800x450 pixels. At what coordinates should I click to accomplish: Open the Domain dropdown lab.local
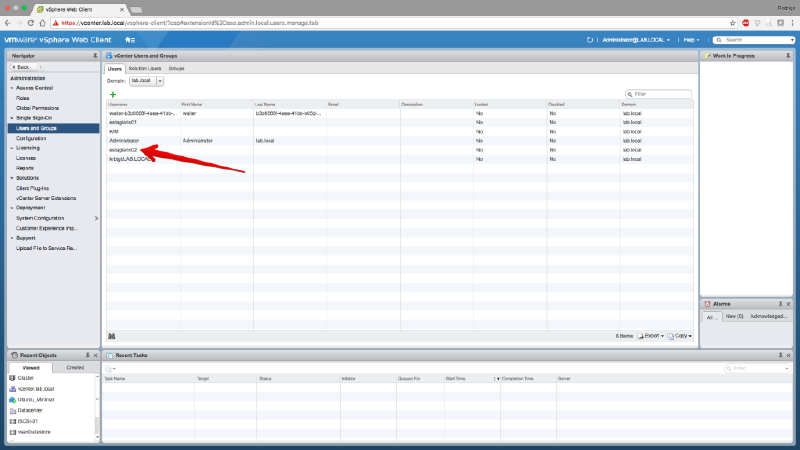point(146,80)
